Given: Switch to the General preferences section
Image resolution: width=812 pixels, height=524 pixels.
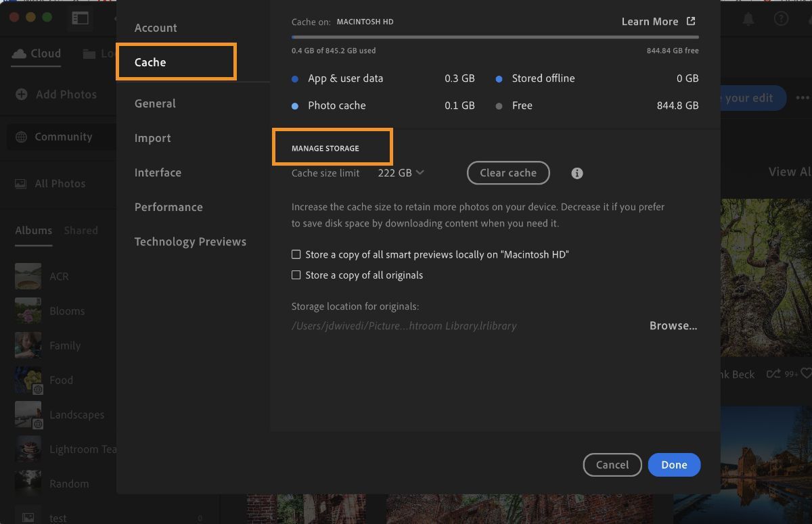Looking at the screenshot, I should click(x=155, y=103).
